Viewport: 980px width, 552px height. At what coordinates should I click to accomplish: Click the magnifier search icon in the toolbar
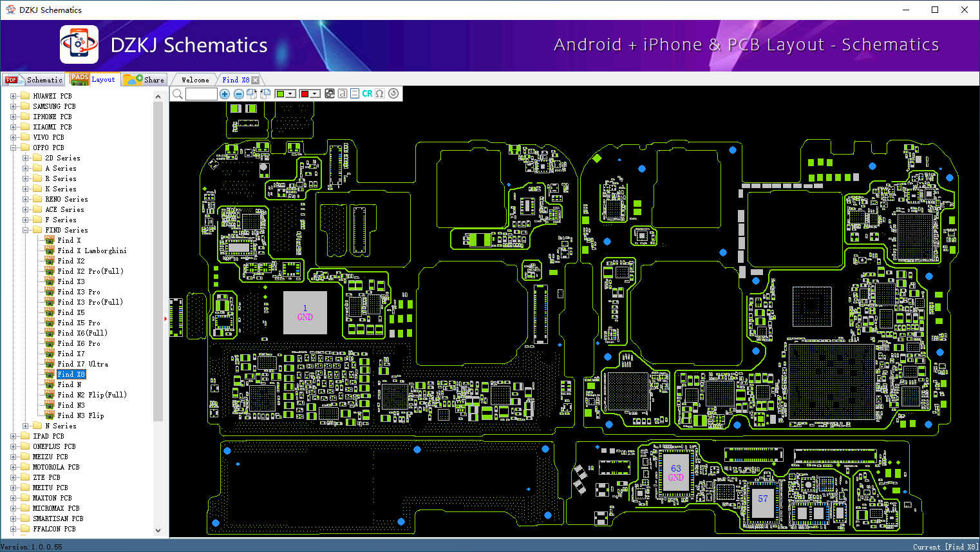click(x=178, y=94)
